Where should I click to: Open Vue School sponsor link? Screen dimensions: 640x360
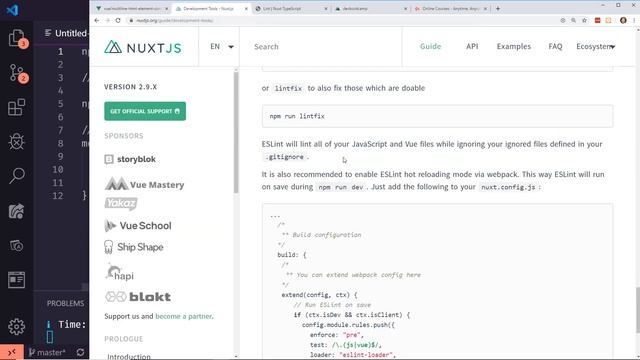click(138, 225)
